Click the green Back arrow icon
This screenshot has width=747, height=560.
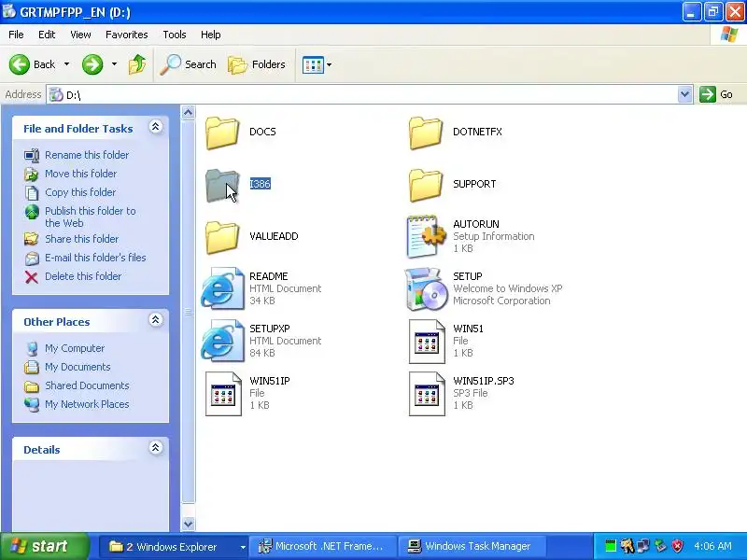pos(20,64)
